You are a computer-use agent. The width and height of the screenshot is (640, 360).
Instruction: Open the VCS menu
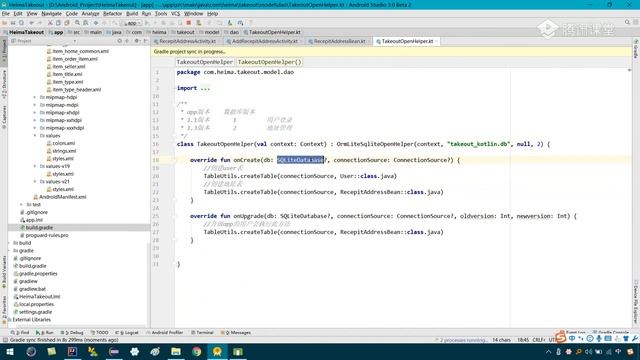point(176,13)
